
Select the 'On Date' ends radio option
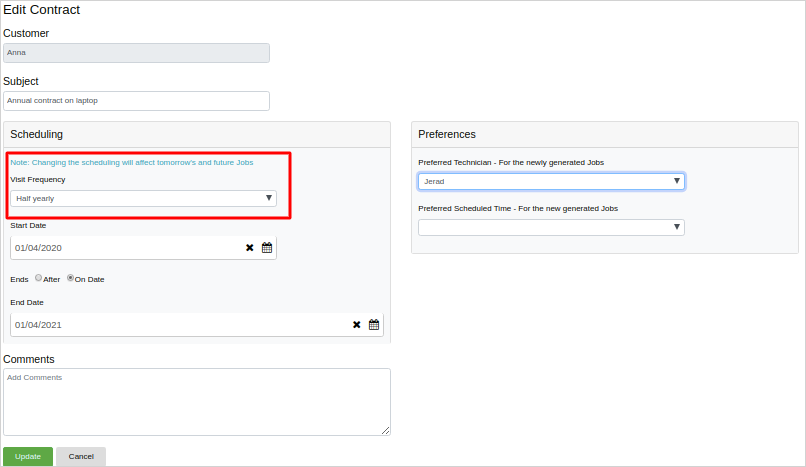point(70,278)
